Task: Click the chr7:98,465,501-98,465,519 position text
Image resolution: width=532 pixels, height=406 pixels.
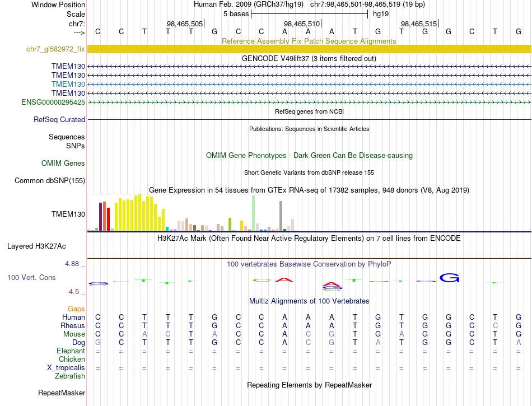Action: [367, 4]
